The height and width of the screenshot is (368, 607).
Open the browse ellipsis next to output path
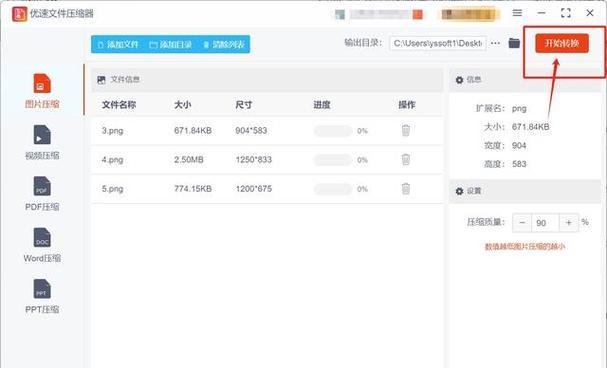coord(495,43)
